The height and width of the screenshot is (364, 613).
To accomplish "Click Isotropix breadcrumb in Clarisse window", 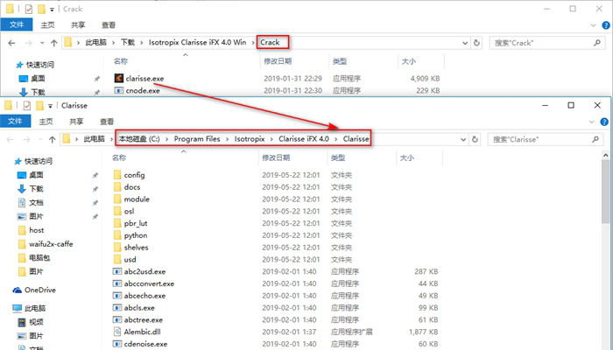I will [x=250, y=138].
